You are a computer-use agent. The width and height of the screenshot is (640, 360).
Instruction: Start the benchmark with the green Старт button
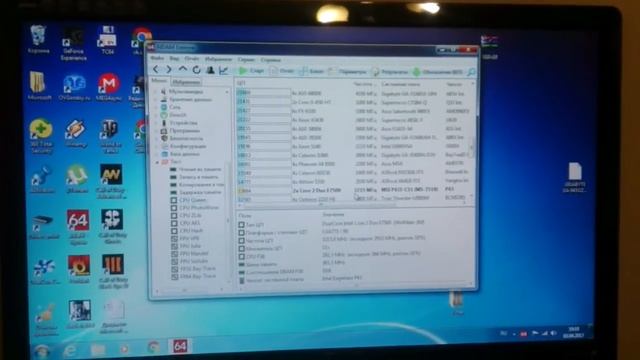[x=251, y=71]
